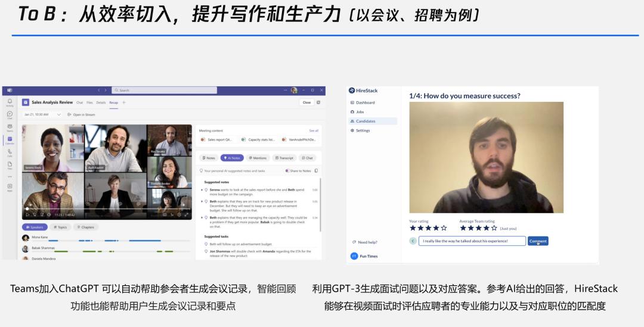This screenshot has height=327, width=644.
Task: Open Files icon in Teams rail
Action: coord(10,165)
